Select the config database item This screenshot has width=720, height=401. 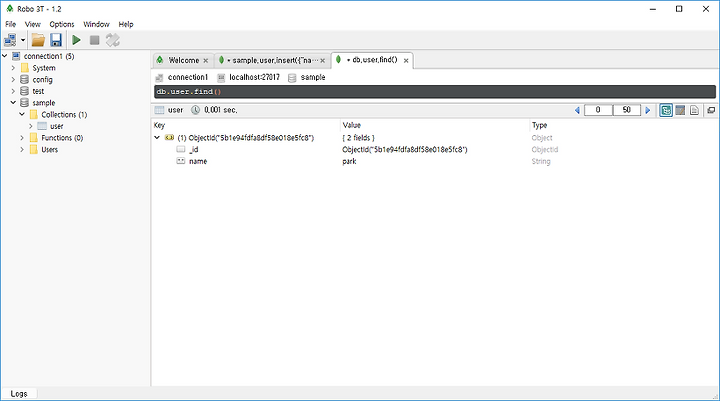[x=42, y=79]
